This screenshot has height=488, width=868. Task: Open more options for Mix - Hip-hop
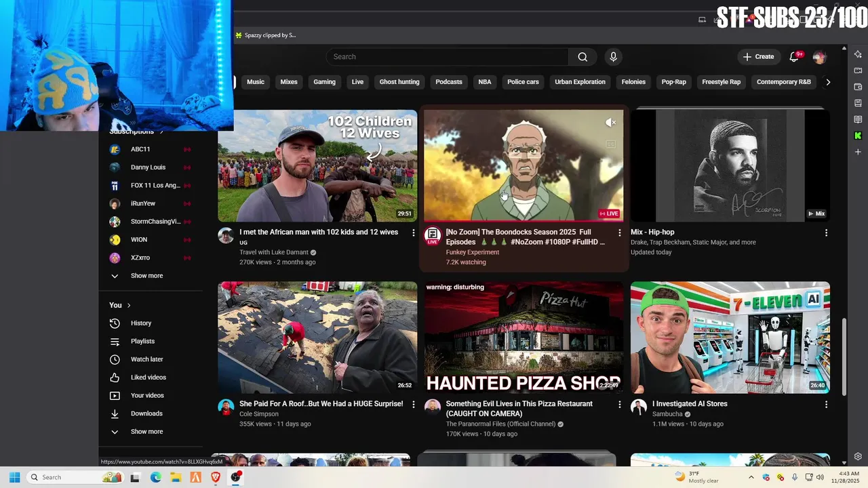coord(826,232)
